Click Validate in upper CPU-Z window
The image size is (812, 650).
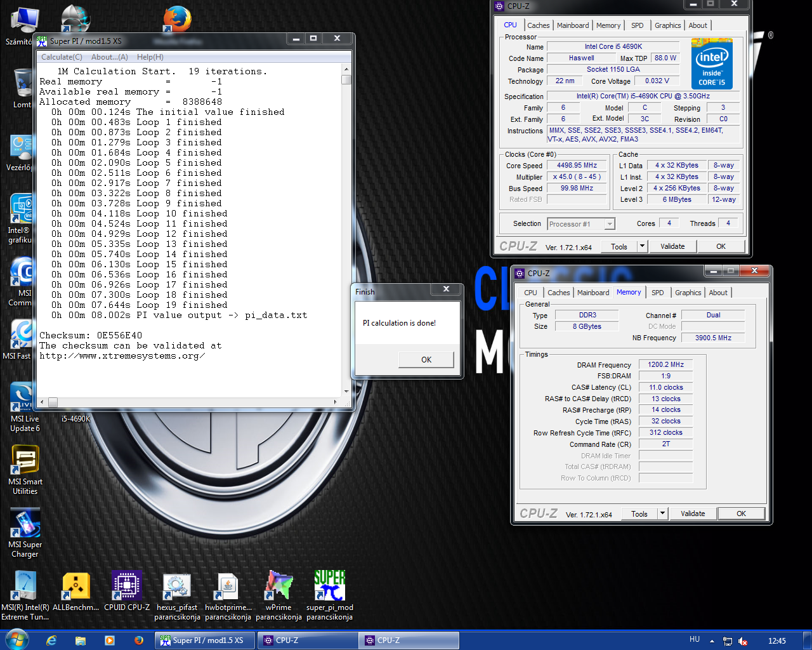click(672, 246)
